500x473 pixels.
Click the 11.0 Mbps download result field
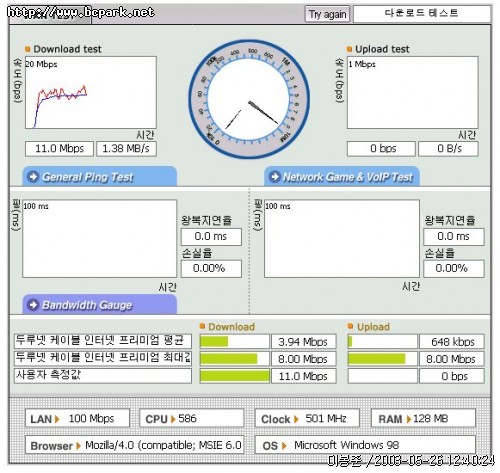(59, 149)
